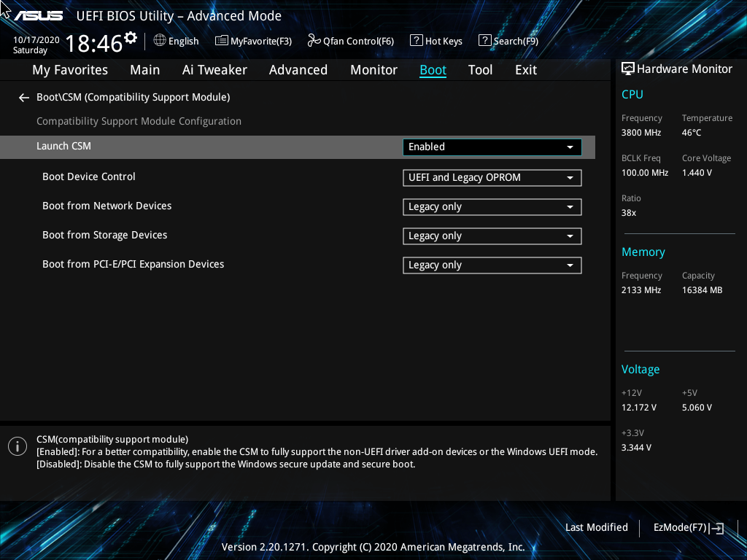
Task: Click the ASUS logo
Action: click(x=38, y=16)
